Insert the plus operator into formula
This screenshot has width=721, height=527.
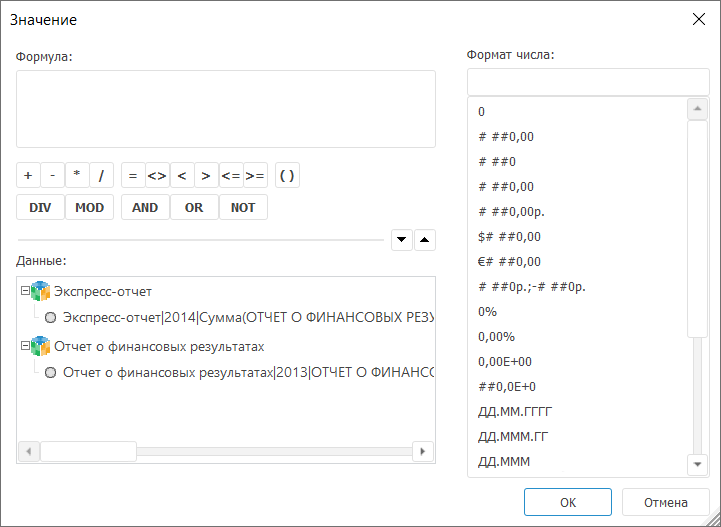point(28,176)
